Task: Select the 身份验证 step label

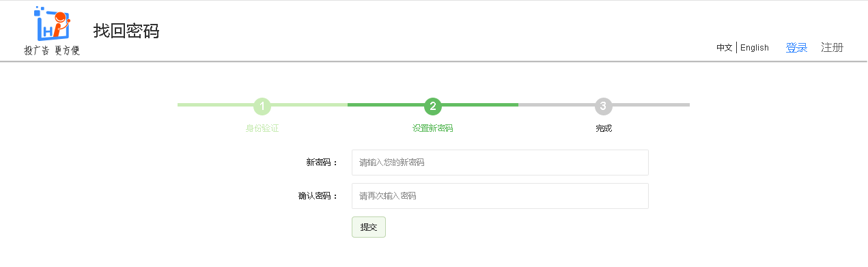Action: tap(262, 128)
